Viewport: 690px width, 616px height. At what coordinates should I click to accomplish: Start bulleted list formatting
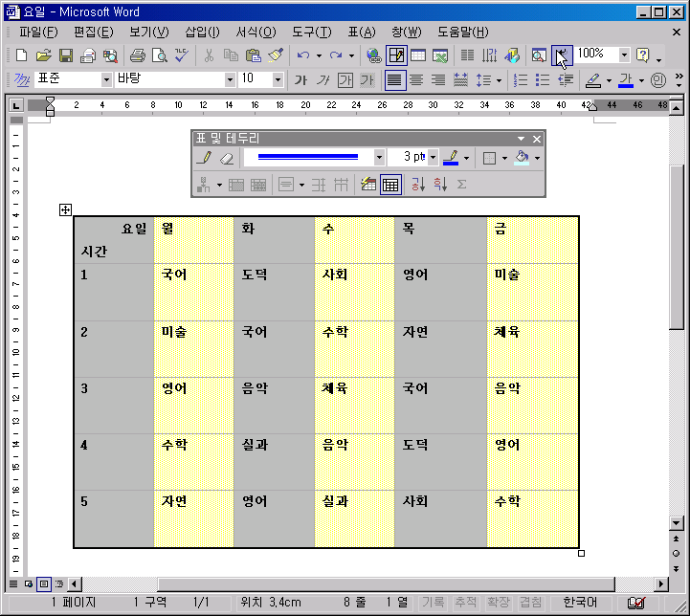[543, 80]
